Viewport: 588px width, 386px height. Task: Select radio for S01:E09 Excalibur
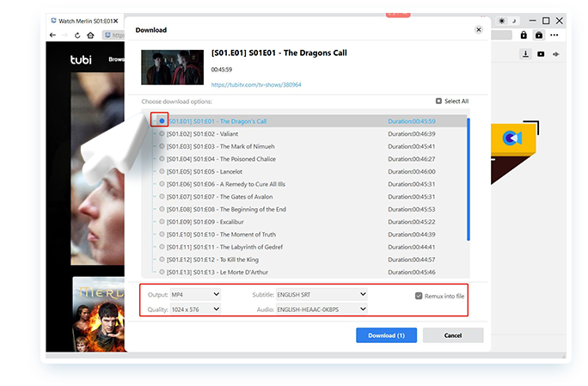pos(162,221)
